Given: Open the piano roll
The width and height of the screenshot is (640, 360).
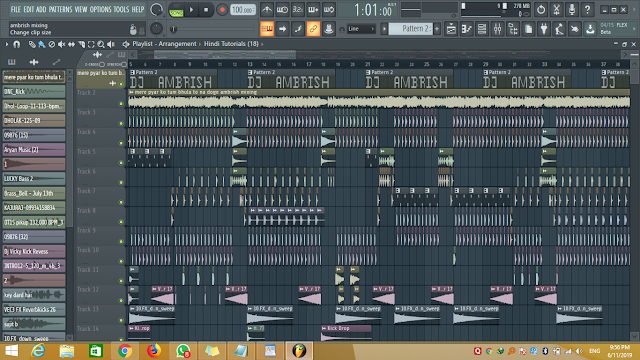Looking at the screenshot, I should (x=466, y=29).
